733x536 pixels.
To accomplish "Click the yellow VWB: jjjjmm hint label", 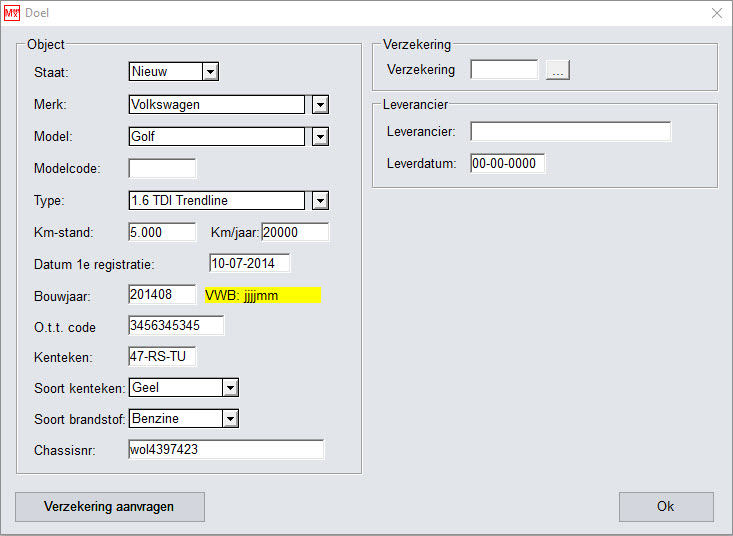I will 263,295.
